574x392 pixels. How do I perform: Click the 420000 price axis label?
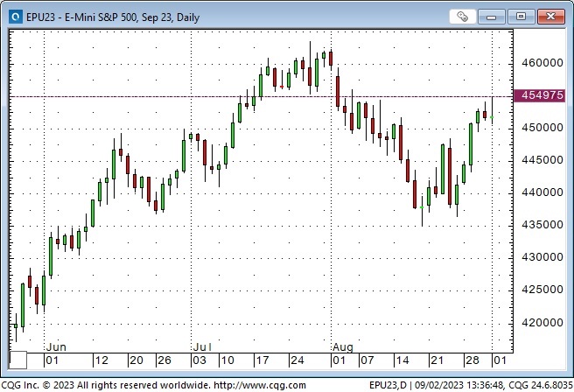[542, 323]
